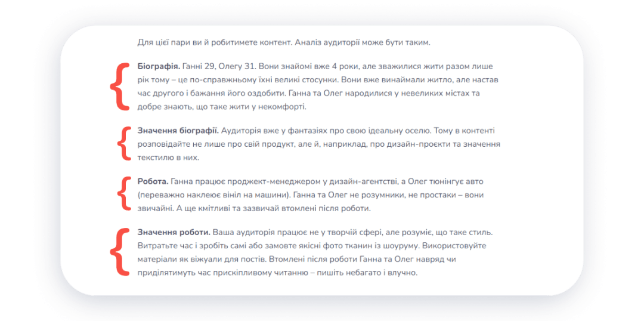
Task: Click the text 'Ганні 29, Олегу 31.'
Action: coord(219,67)
